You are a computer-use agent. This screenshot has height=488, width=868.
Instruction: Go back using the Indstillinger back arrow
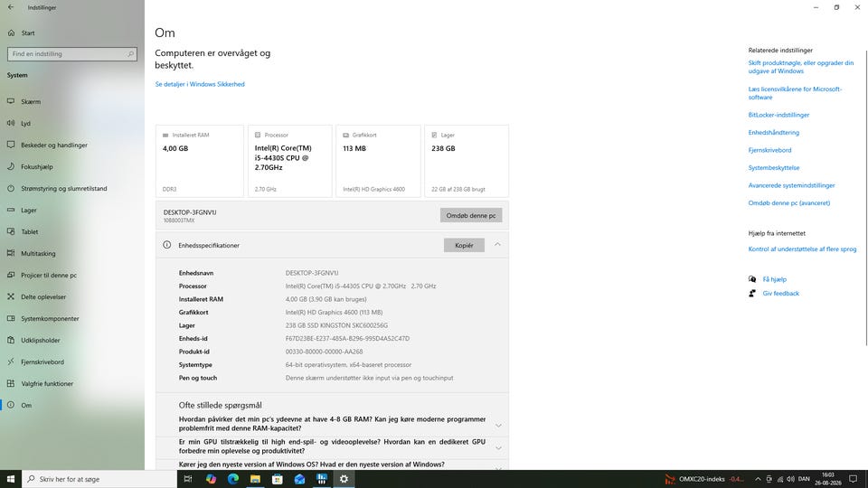point(11,7)
